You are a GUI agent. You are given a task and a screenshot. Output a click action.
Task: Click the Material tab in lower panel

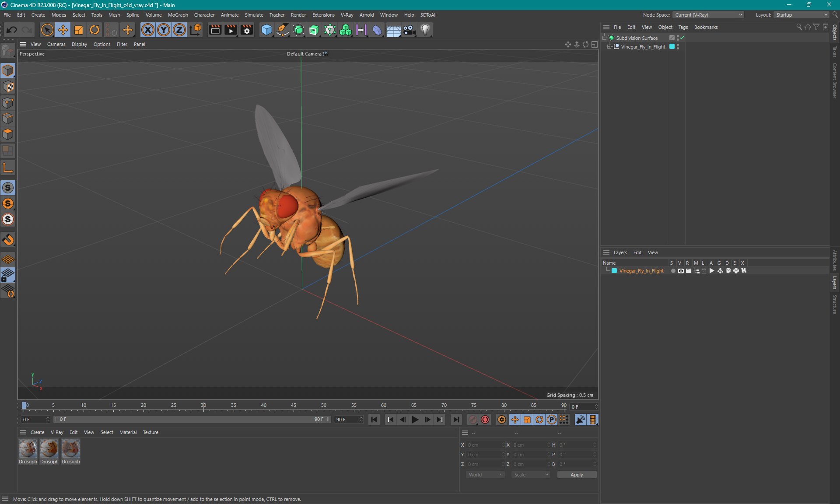coord(128,432)
